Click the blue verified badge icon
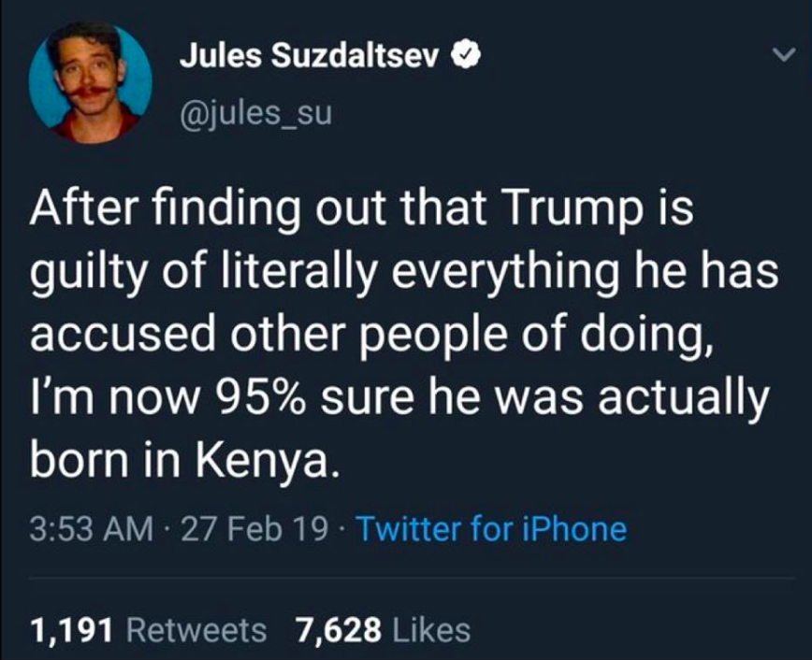 pyautogui.click(x=465, y=57)
